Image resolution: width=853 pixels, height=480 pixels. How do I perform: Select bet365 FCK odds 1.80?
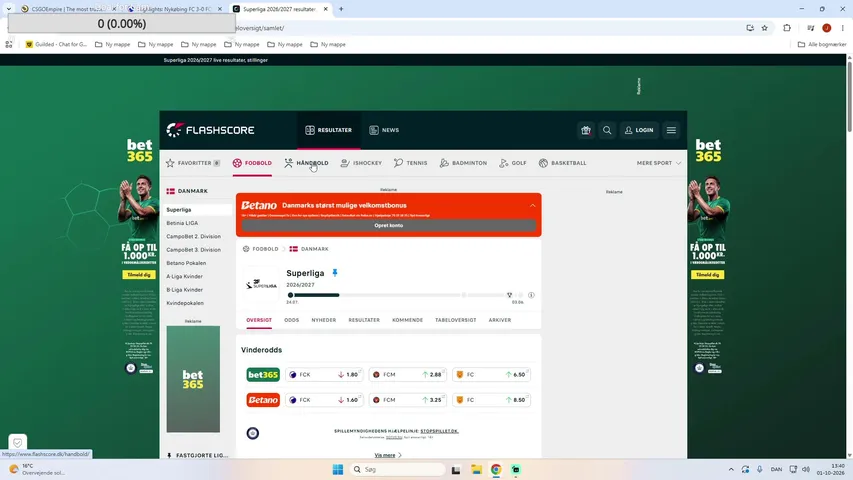[x=324, y=374]
